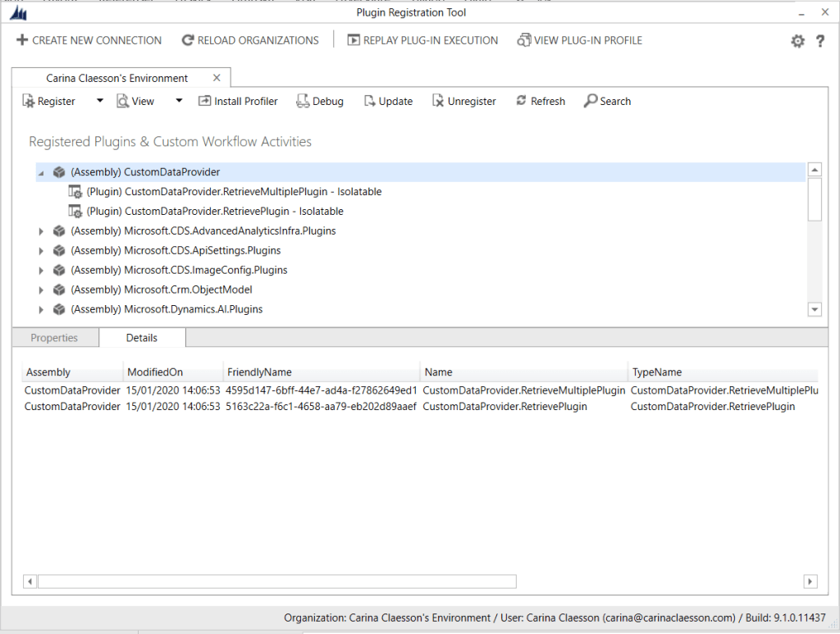
Task: Click the Settings gear icon
Action: [797, 41]
